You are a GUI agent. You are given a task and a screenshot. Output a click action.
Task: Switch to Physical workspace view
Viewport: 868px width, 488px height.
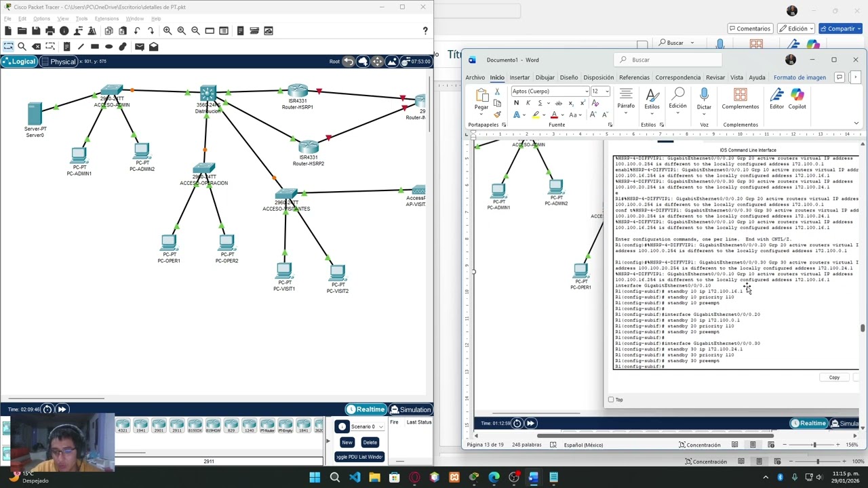pyautogui.click(x=58, y=62)
